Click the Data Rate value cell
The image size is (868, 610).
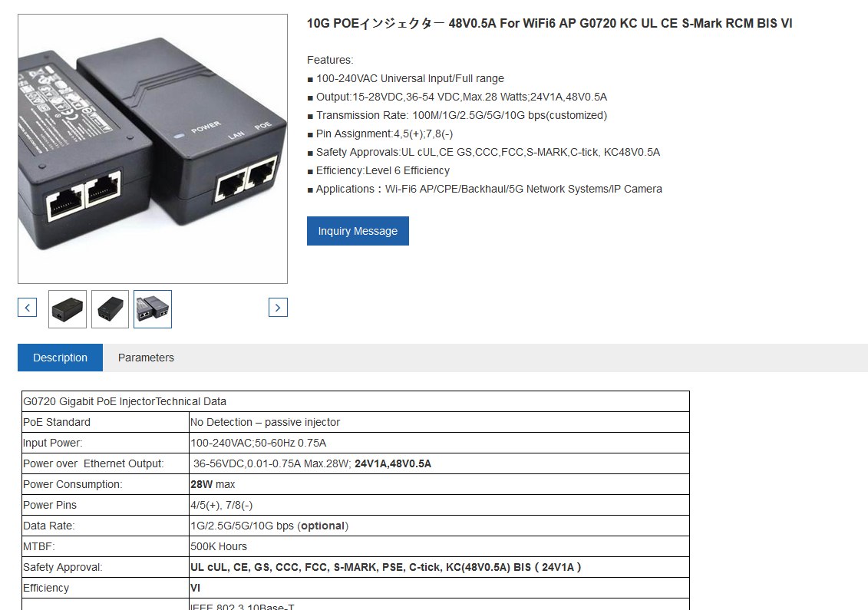440,526
